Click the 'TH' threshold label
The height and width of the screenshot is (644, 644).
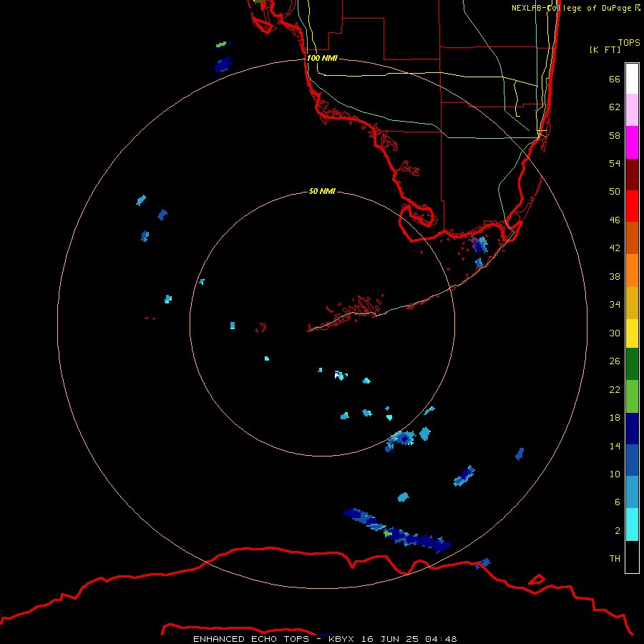(x=615, y=559)
